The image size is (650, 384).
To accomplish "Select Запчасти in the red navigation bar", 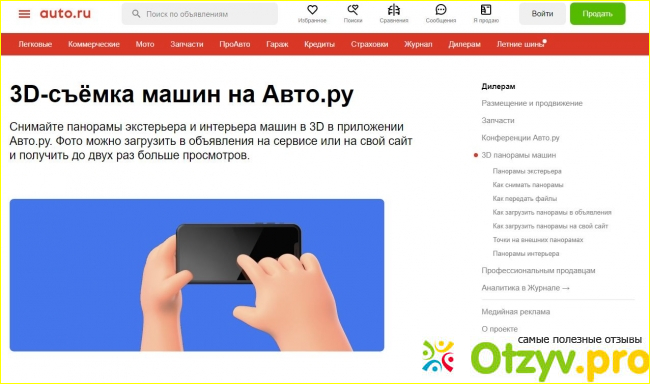I will (187, 44).
